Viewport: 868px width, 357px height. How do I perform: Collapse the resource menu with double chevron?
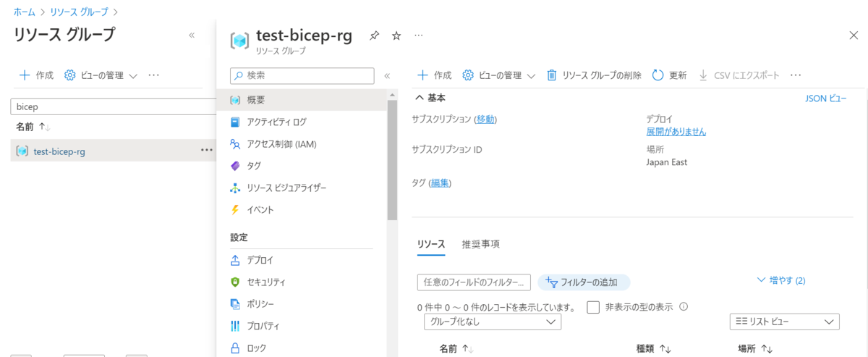tap(387, 75)
